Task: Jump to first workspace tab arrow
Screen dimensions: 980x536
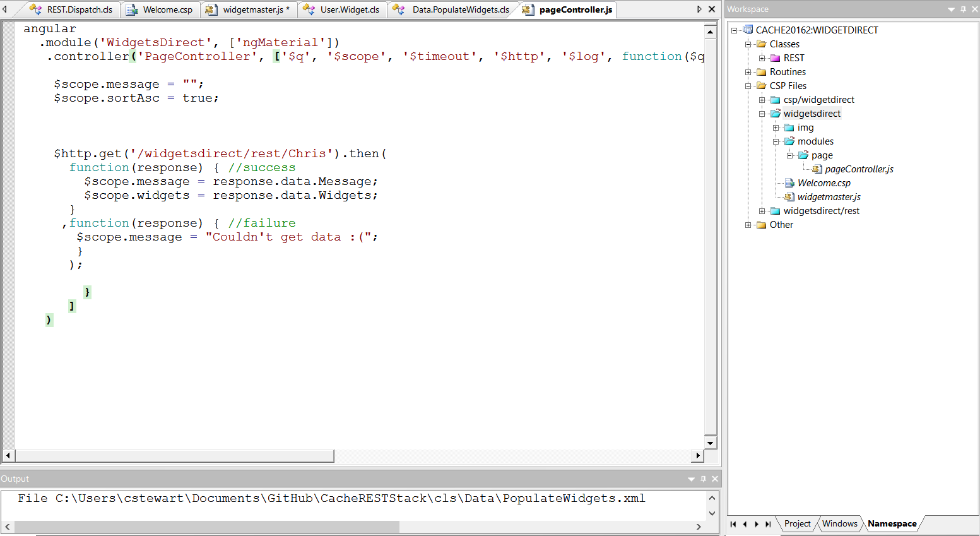Action: (x=733, y=524)
